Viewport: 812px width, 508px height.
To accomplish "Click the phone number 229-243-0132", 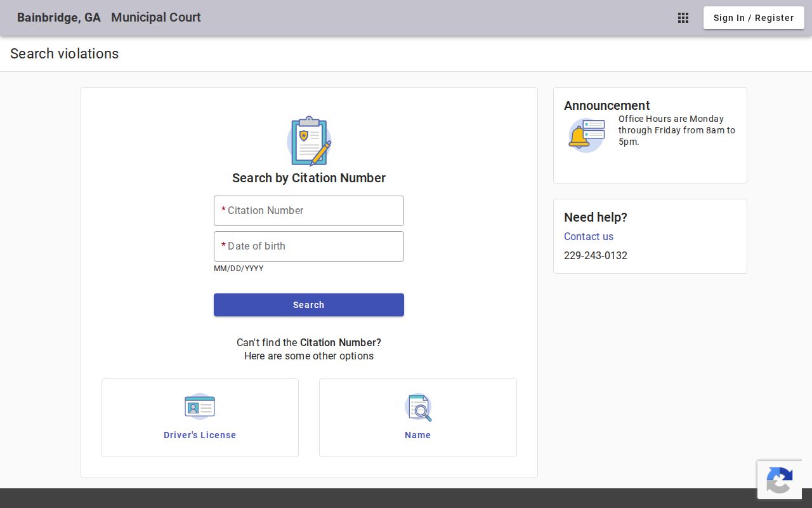I will (596, 255).
